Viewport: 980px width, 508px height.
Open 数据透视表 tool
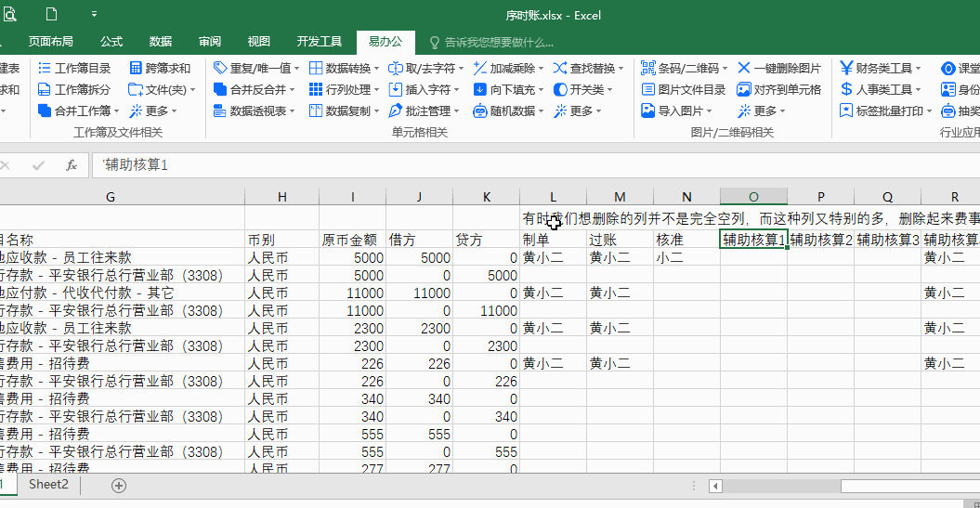pyautogui.click(x=254, y=111)
